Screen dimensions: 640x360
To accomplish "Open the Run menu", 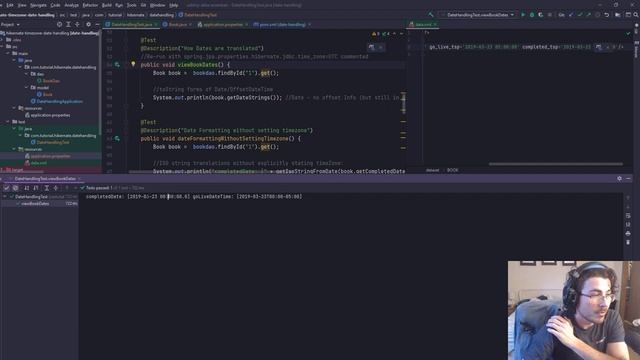I will [x=119, y=5].
